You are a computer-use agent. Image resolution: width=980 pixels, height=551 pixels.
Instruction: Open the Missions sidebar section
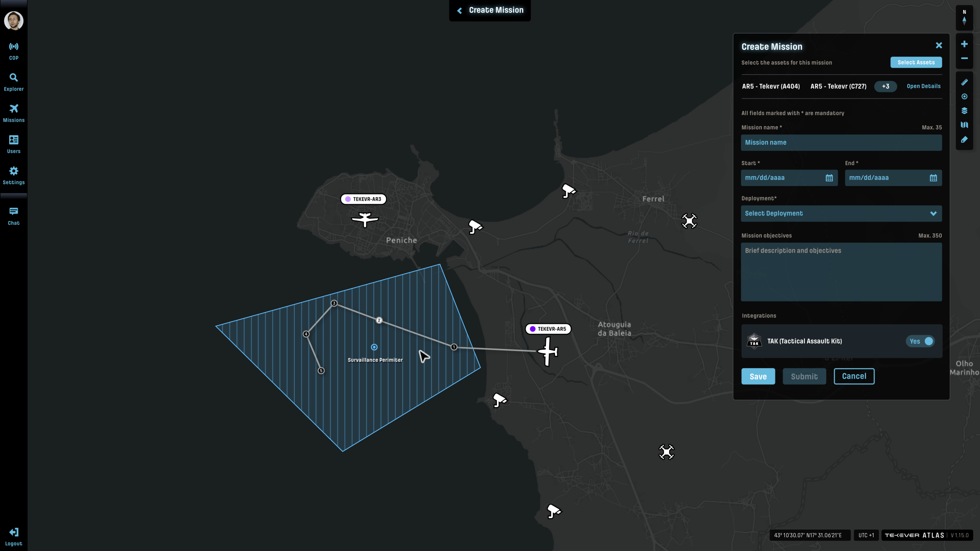tap(14, 113)
